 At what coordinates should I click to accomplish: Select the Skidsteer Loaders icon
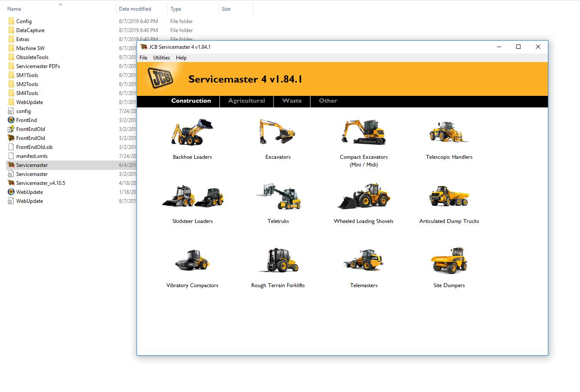coord(193,196)
